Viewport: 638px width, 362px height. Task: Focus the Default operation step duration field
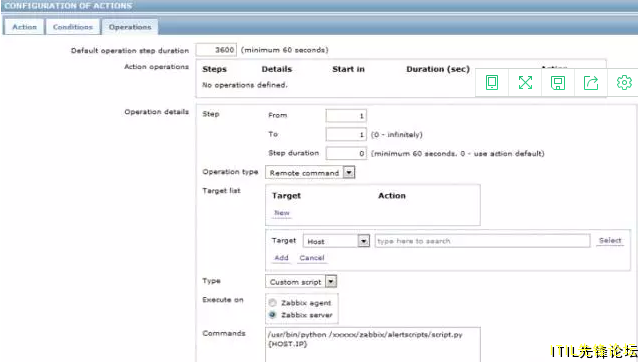pos(216,50)
